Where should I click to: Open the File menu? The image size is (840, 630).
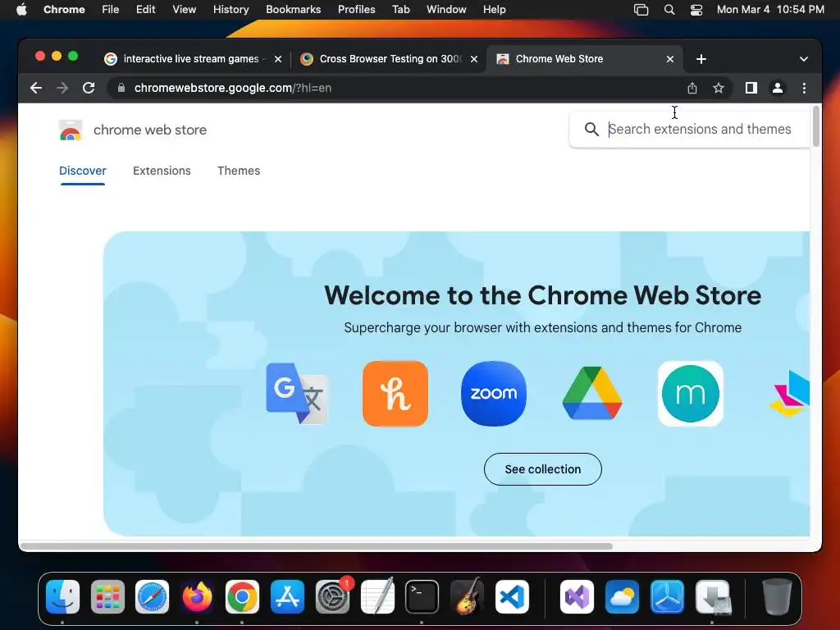(111, 10)
